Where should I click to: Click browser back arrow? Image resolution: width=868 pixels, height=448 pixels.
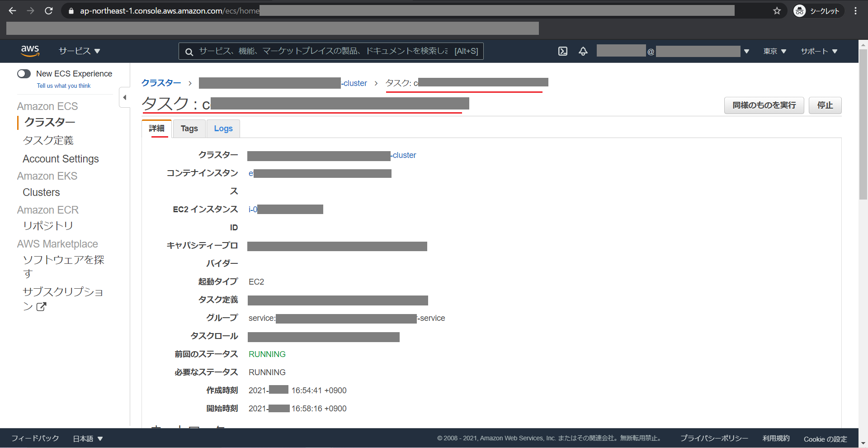[x=12, y=11]
